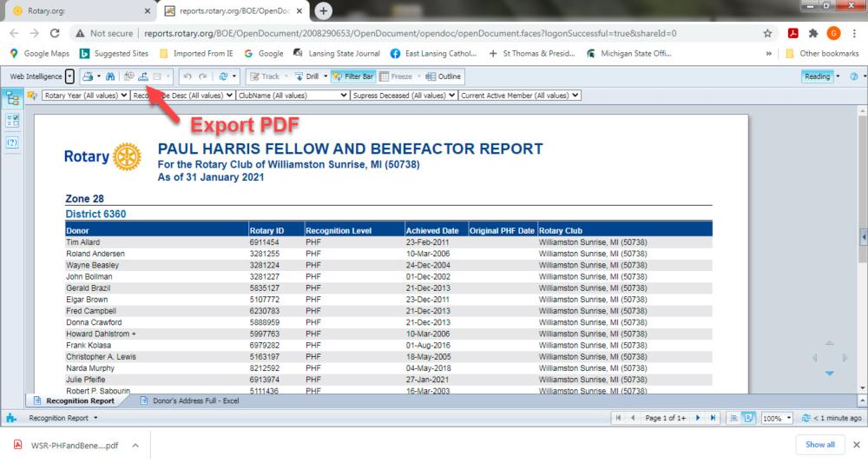This screenshot has height=463, width=868.
Task: Switch to quick display mode icon
Action: pyautogui.click(x=733, y=418)
